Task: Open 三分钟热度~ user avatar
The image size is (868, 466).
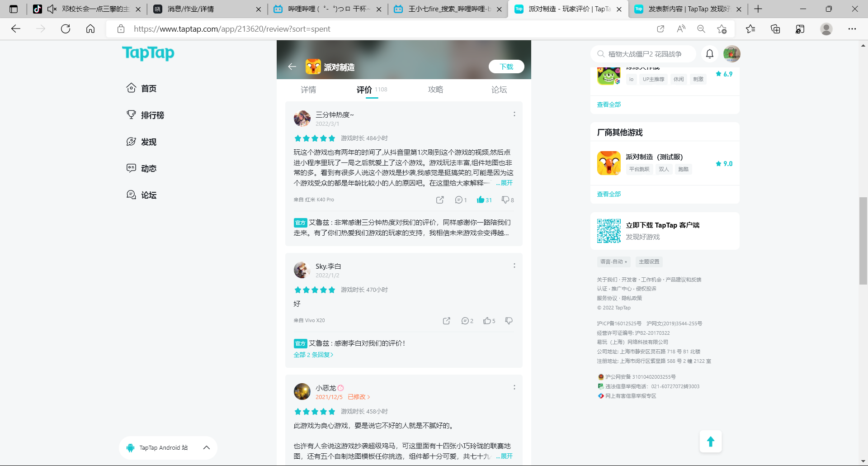Action: [302, 119]
